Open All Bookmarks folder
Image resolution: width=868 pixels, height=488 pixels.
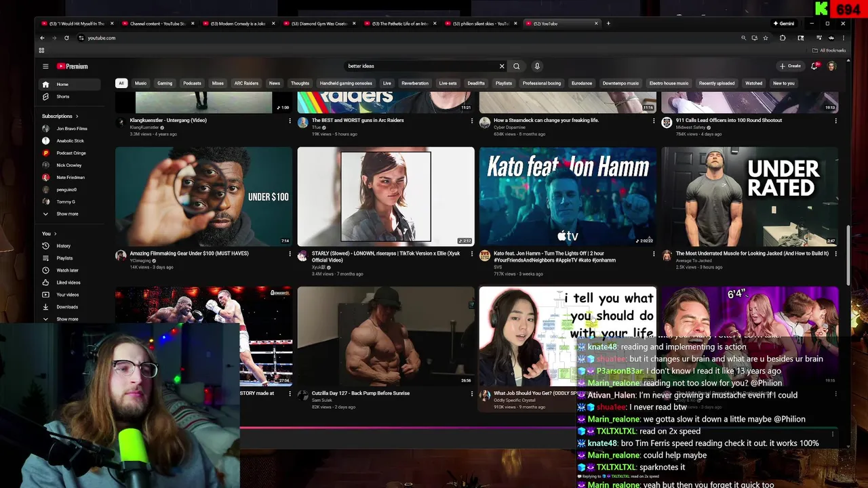[x=829, y=50]
